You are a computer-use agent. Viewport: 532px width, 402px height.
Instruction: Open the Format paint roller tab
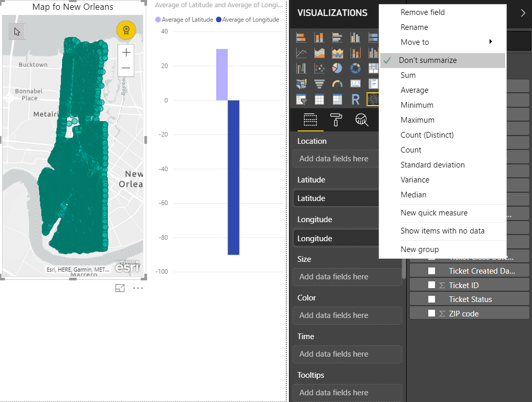[336, 120]
